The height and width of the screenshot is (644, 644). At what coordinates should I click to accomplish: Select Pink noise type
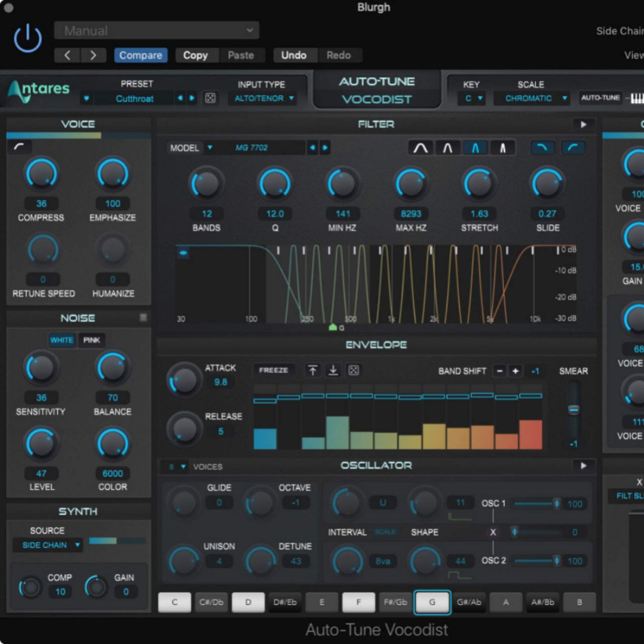[92, 340]
